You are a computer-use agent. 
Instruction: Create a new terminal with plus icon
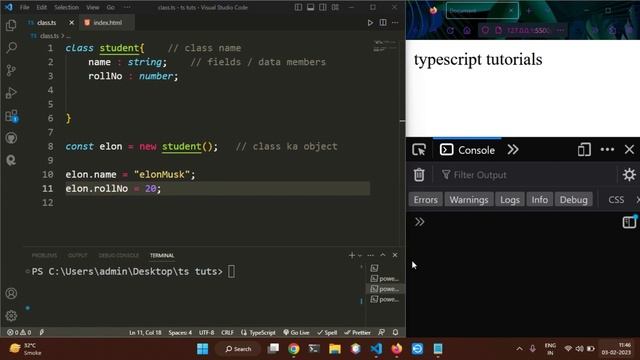(351, 256)
